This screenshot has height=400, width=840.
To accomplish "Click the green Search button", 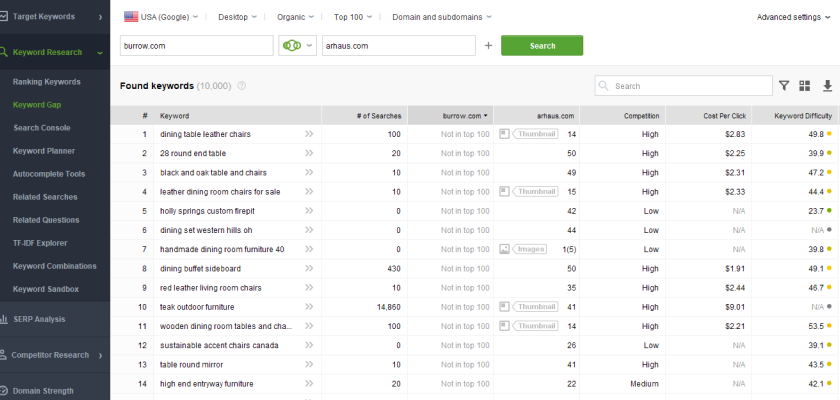I will 542,46.
